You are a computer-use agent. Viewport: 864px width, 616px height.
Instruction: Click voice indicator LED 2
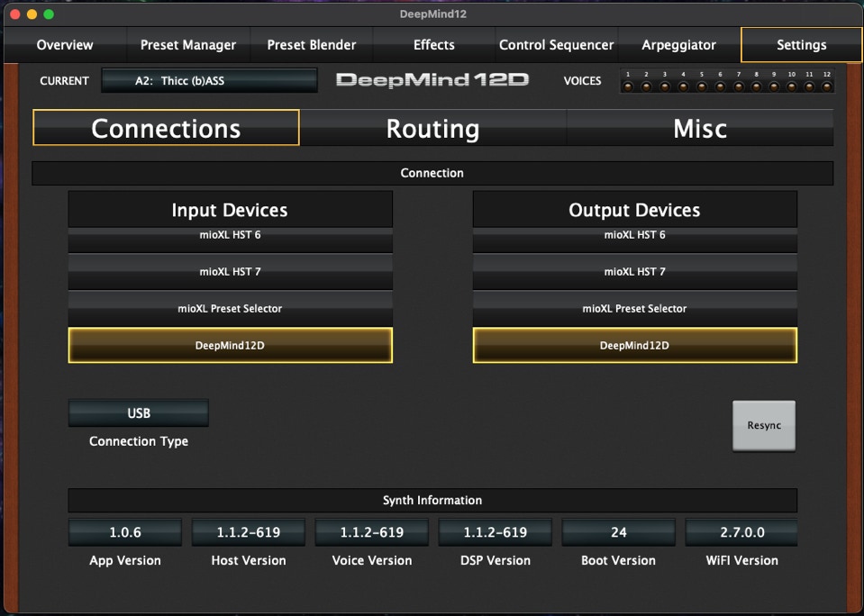click(x=646, y=86)
